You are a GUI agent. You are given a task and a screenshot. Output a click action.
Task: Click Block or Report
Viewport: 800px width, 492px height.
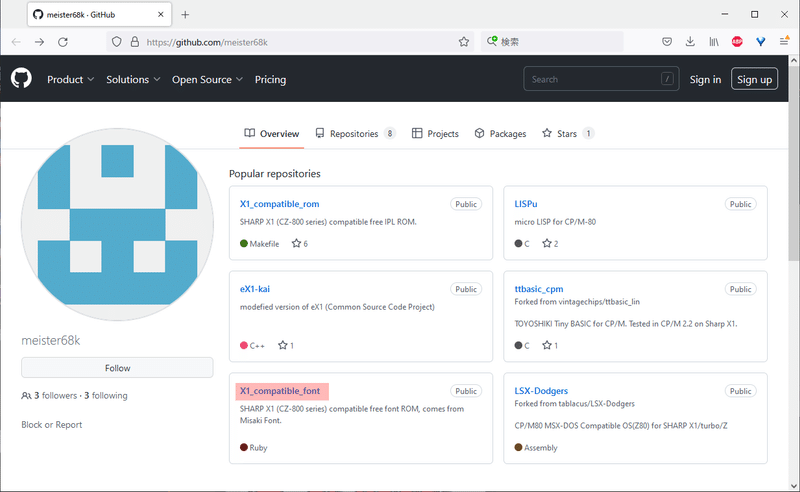pos(52,425)
